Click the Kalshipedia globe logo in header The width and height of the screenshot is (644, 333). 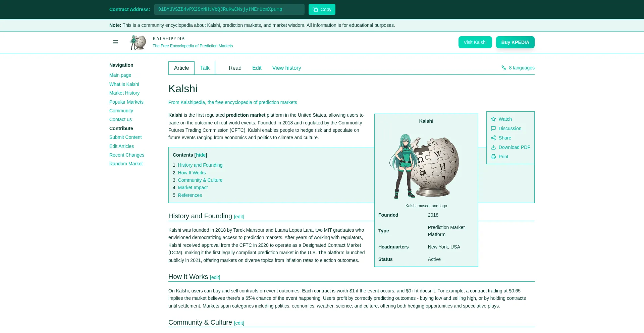pyautogui.click(x=138, y=42)
